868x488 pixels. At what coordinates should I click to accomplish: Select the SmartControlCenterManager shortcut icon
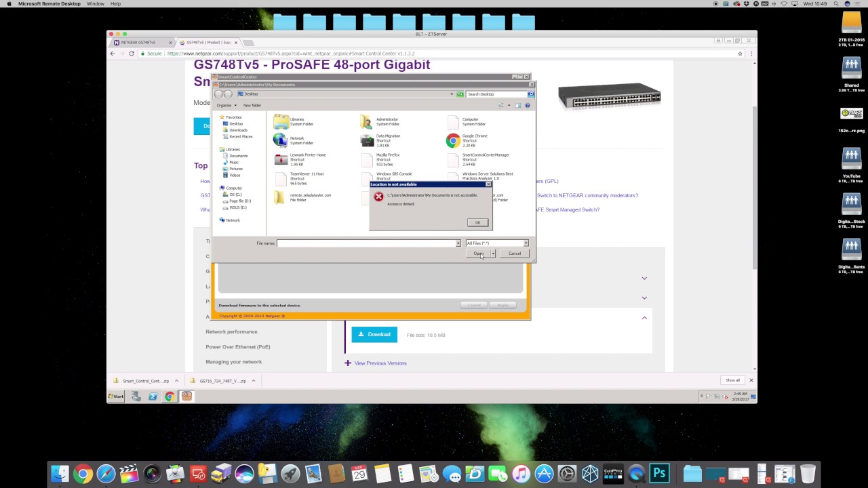pyautogui.click(x=453, y=159)
